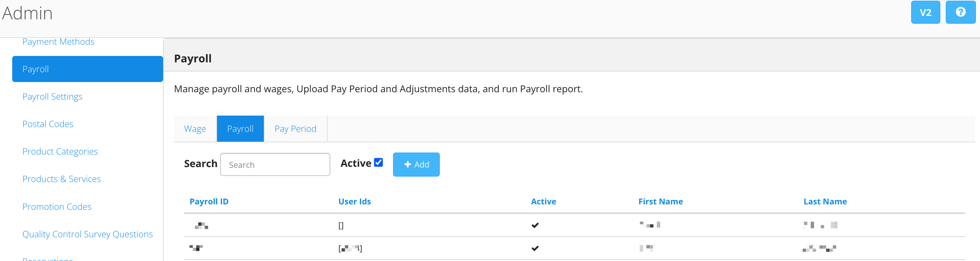Screen dimensions: 980x261
Task: Open Payment Methods in sidebar
Action: 58,41
